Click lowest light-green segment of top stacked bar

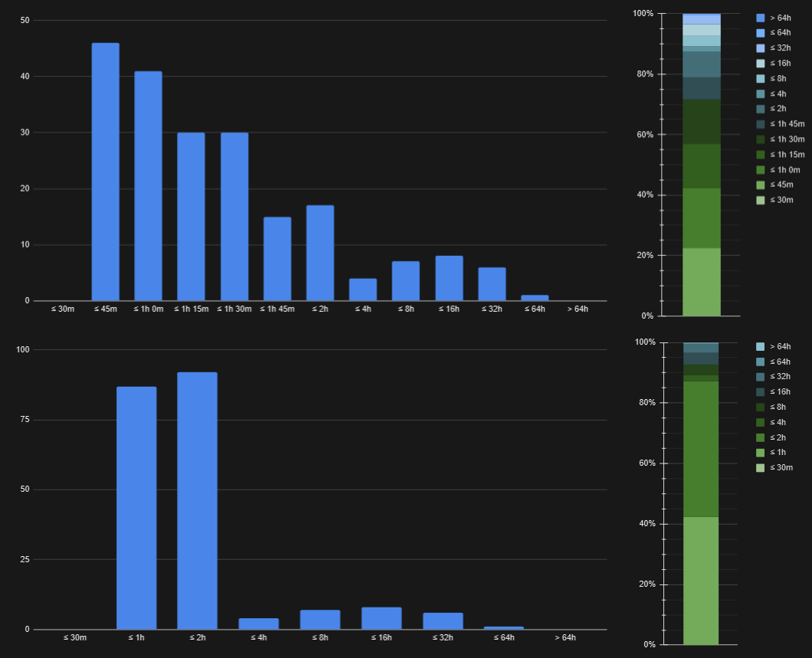click(701, 281)
